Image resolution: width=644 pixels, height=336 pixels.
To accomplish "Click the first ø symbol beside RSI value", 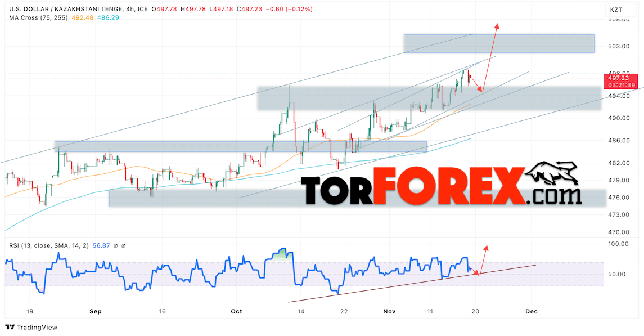I will (115, 245).
